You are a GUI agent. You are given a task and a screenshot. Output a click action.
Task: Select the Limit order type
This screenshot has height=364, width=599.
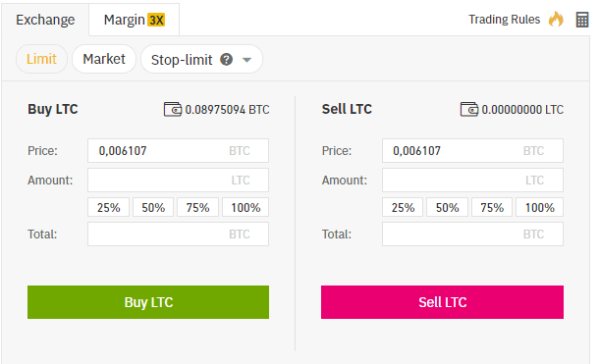pyautogui.click(x=41, y=59)
